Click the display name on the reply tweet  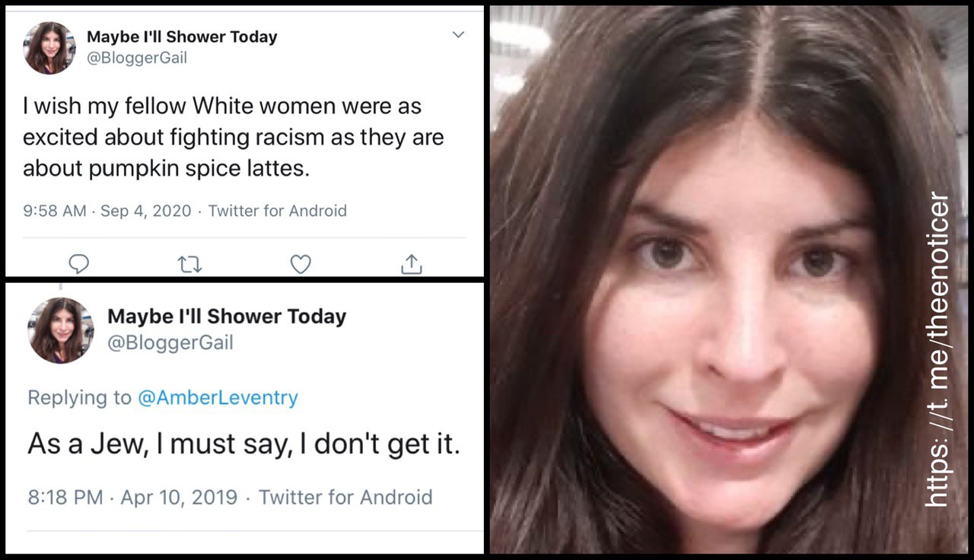(227, 317)
